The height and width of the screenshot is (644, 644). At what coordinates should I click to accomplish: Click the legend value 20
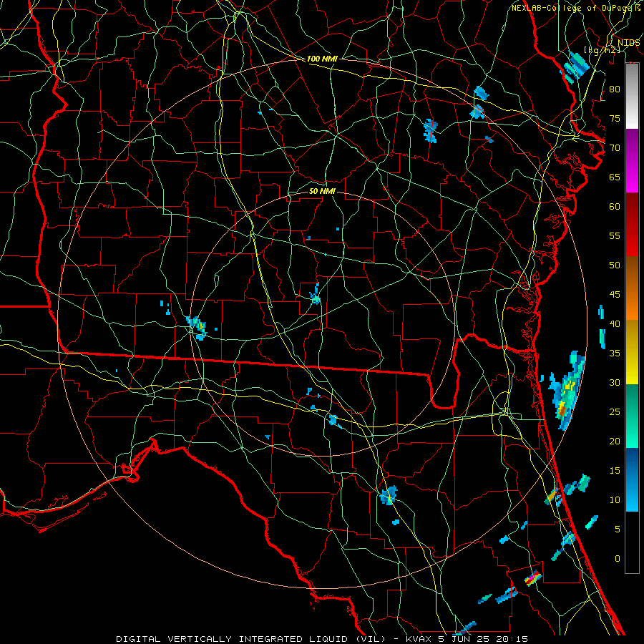pyautogui.click(x=615, y=441)
